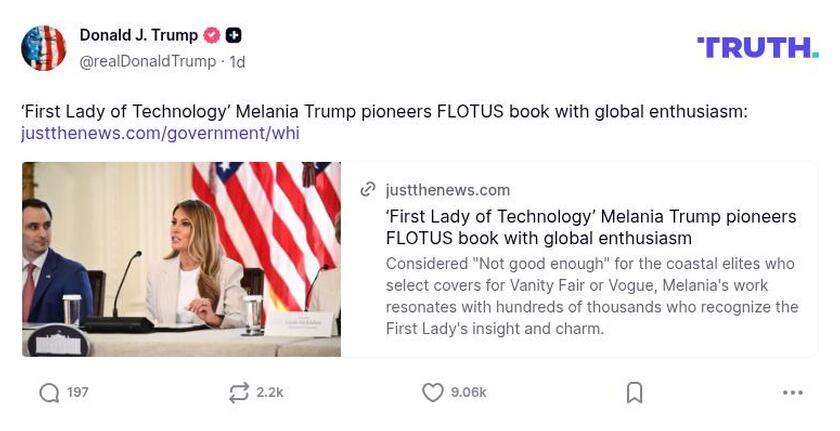Click the red verified checkmark badge
This screenshot has width=840, height=431.
212,36
